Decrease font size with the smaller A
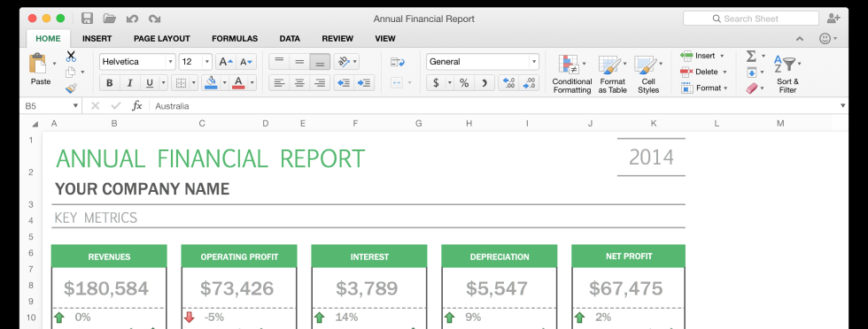The height and width of the screenshot is (329, 868). [x=246, y=62]
